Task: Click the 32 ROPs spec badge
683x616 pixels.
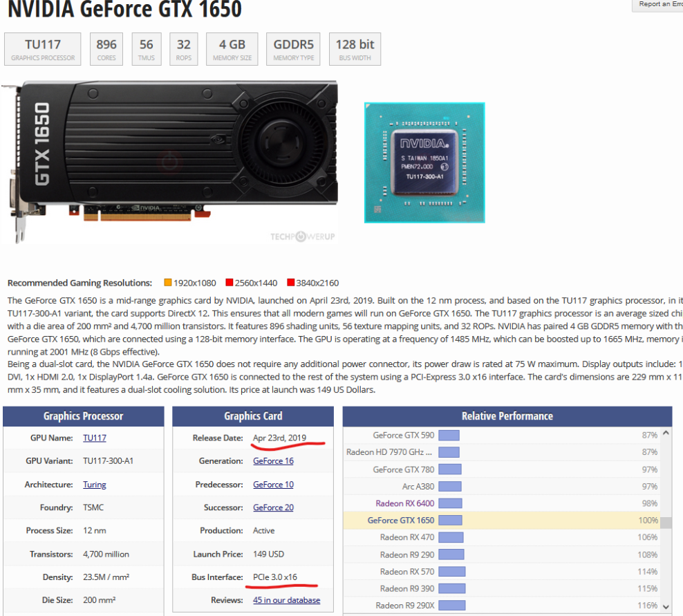Action: [183, 49]
